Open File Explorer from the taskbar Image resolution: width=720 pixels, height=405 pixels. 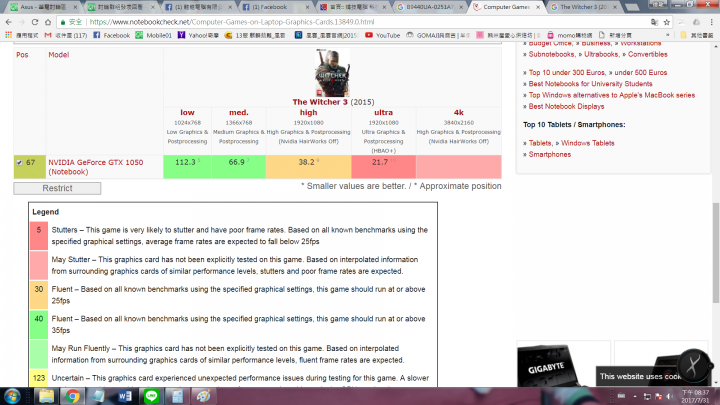(x=46, y=396)
